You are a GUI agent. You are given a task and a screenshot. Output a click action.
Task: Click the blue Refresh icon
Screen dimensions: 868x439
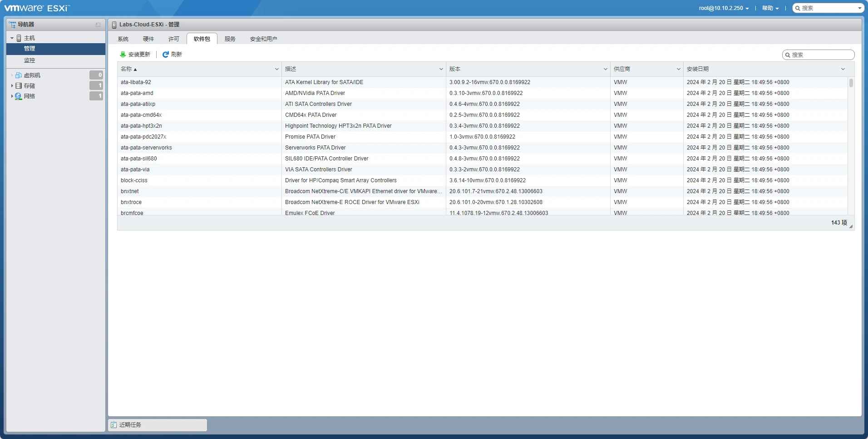(x=166, y=55)
